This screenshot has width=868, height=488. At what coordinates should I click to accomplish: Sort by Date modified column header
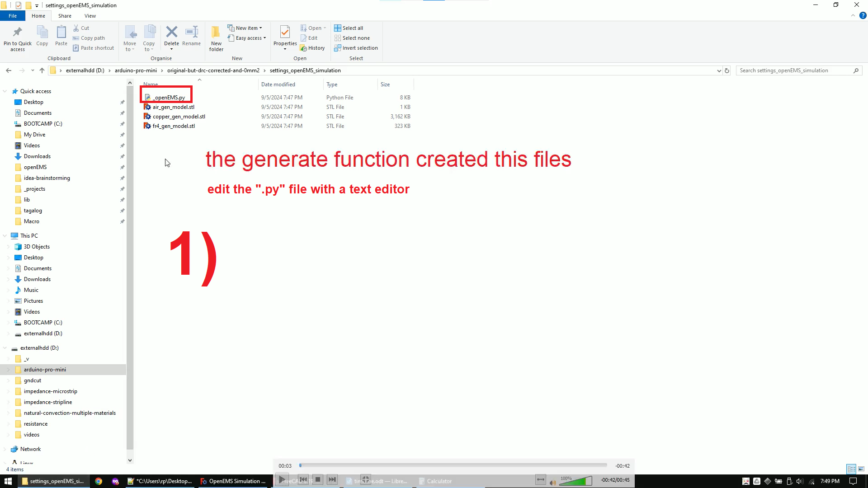[290, 84]
